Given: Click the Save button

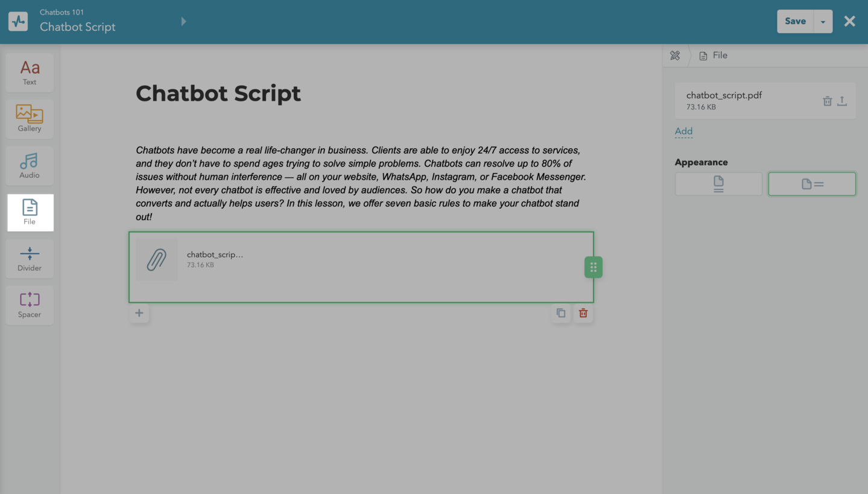Looking at the screenshot, I should coord(795,22).
